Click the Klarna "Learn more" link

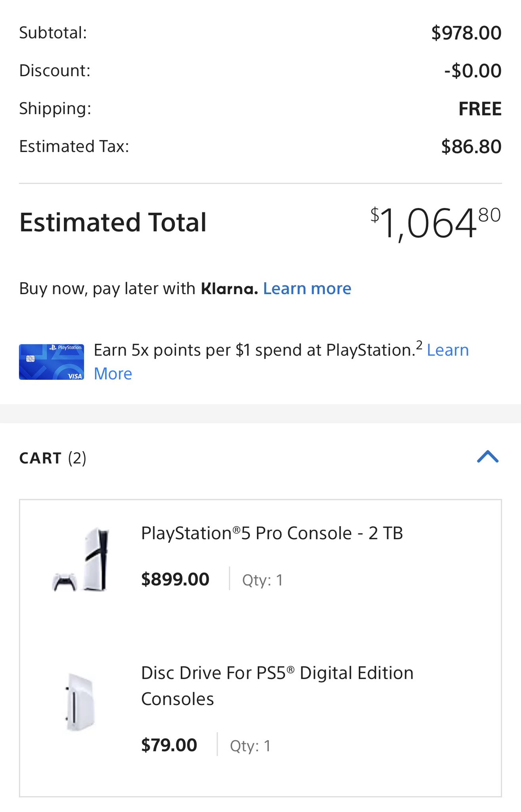click(x=307, y=289)
